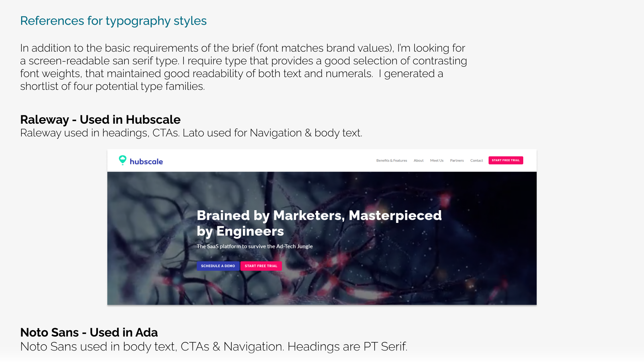Select the intro paragraph about font requirements
644x362 pixels.
pos(243,67)
